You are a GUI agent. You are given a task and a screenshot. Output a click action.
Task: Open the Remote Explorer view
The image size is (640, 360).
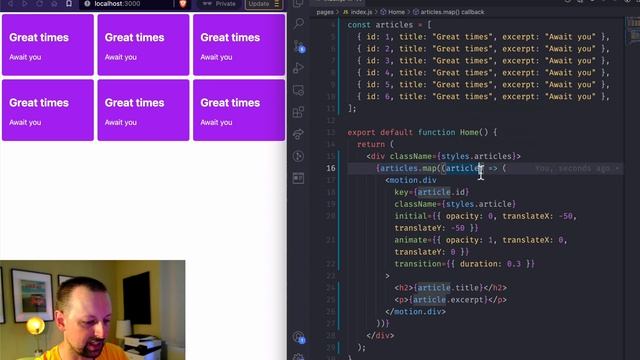click(x=299, y=90)
